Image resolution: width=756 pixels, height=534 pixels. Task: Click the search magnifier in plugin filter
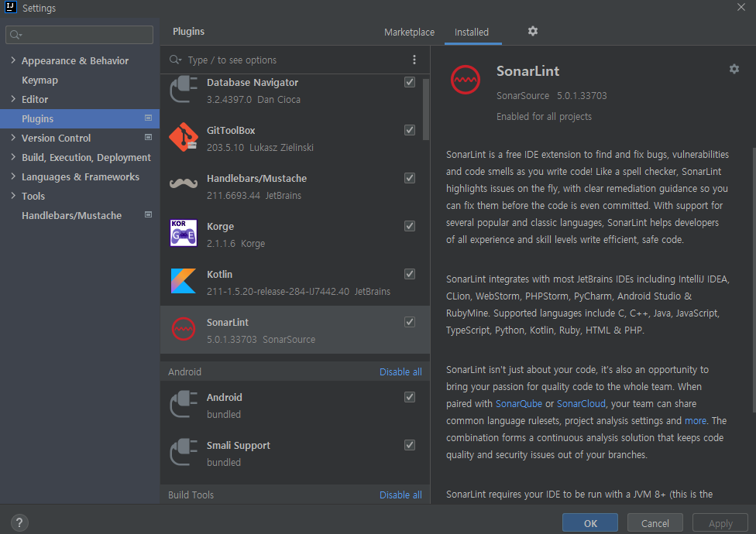click(x=175, y=60)
